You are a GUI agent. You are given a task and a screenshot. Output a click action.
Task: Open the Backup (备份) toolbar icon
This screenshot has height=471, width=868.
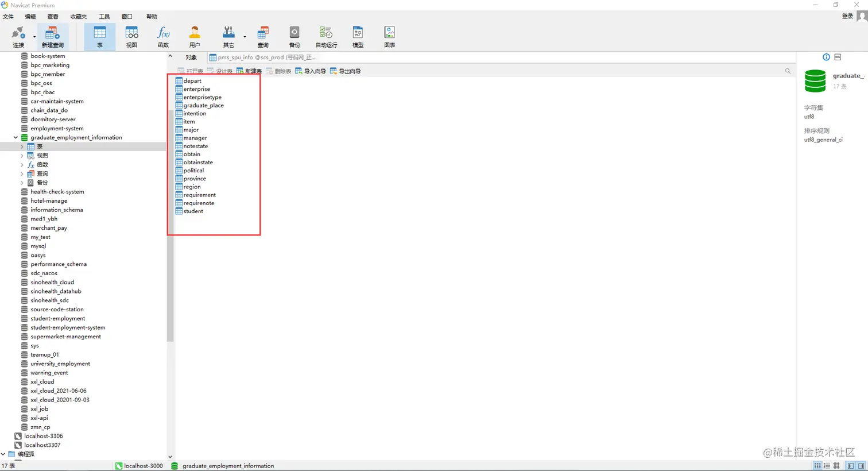pyautogui.click(x=294, y=36)
